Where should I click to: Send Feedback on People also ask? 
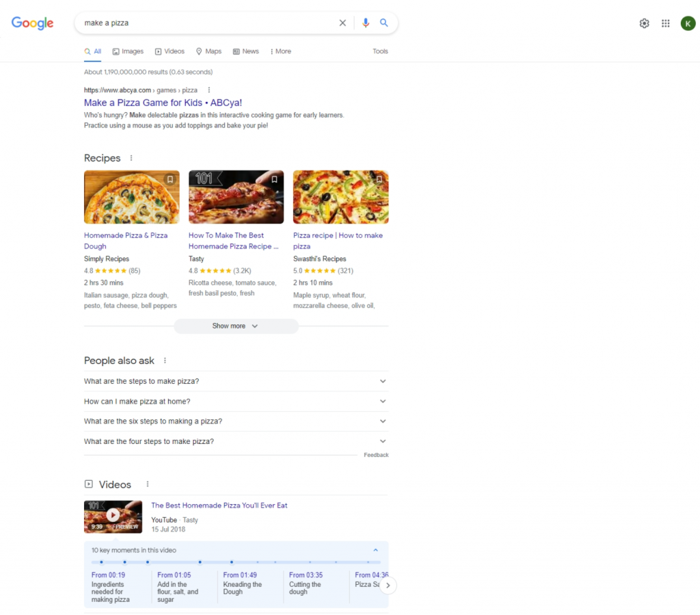376,455
